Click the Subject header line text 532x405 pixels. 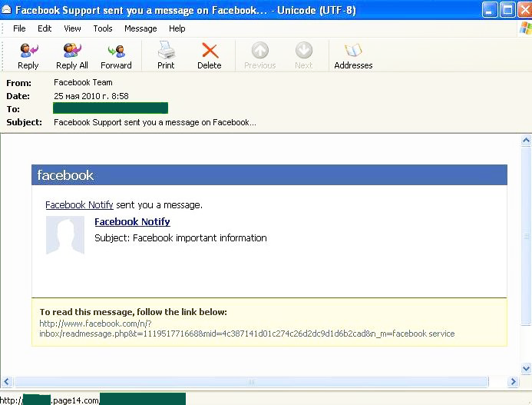155,122
